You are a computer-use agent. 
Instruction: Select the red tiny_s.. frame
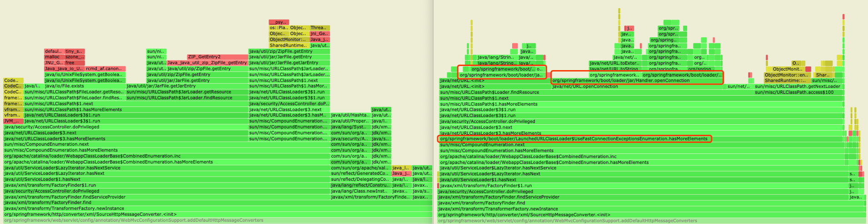75,51
